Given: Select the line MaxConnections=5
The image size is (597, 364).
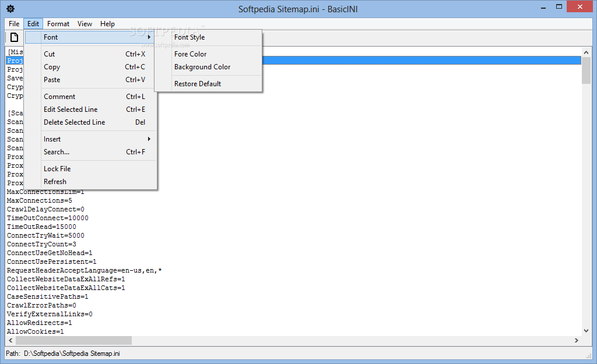Looking at the screenshot, I should click(40, 200).
